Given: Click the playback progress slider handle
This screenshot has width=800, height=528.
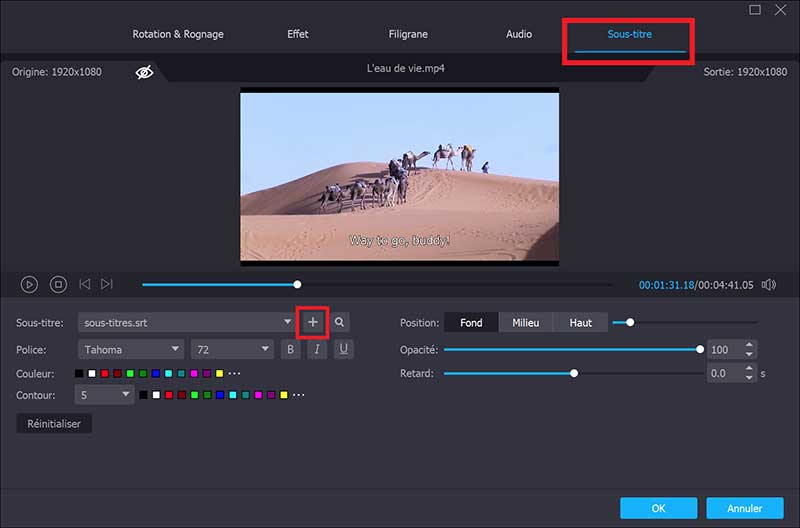Looking at the screenshot, I should (297, 284).
